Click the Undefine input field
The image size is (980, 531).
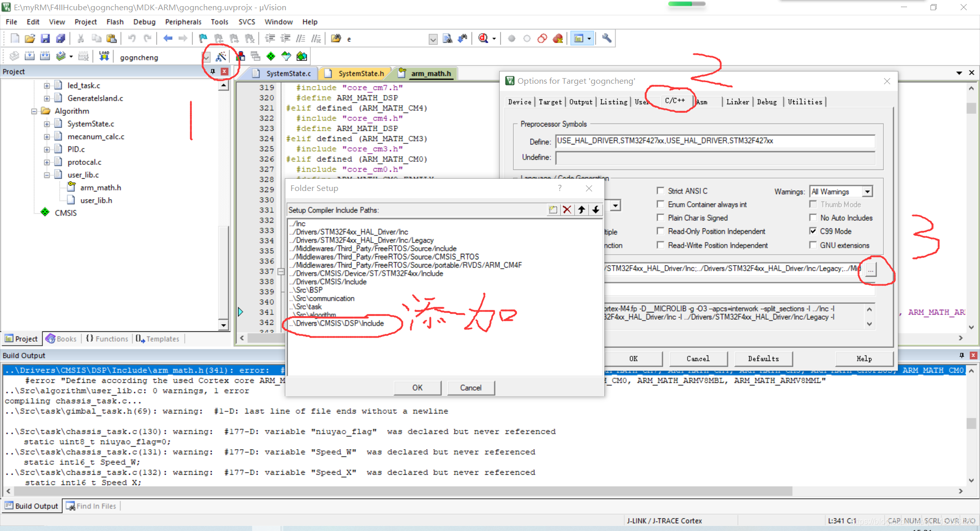coord(715,158)
